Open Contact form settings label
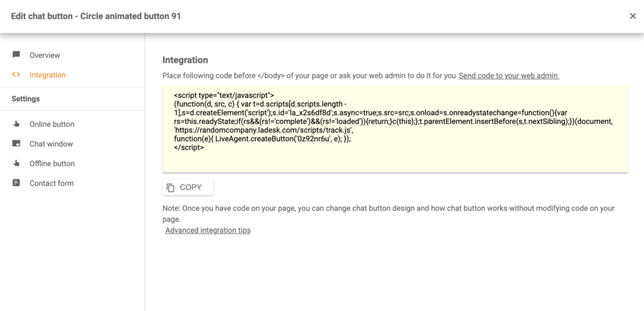 52,183
